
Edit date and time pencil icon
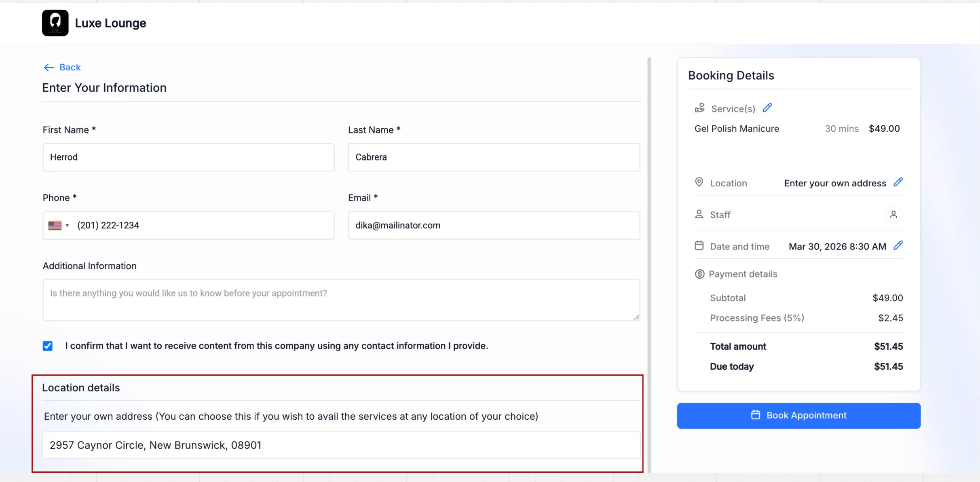tap(898, 245)
